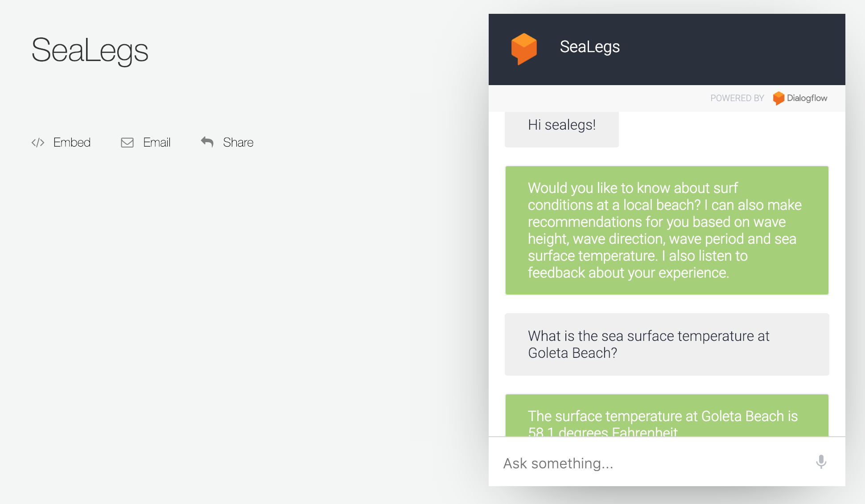Click the Share reply-arrow icon

[x=207, y=142]
